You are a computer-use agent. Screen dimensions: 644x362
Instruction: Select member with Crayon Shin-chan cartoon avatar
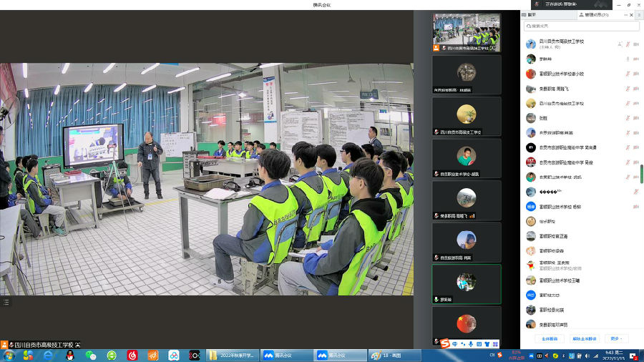531,265
